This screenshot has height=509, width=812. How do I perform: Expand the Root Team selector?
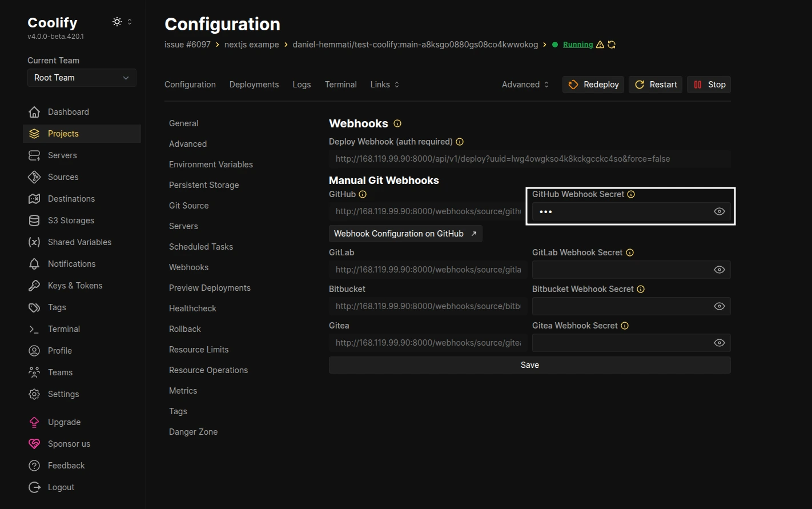pyautogui.click(x=81, y=77)
